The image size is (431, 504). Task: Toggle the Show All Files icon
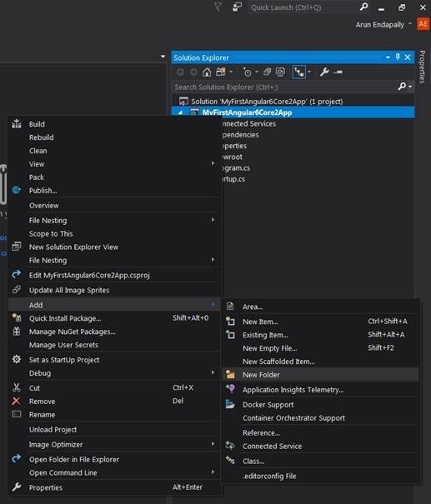coord(280,72)
